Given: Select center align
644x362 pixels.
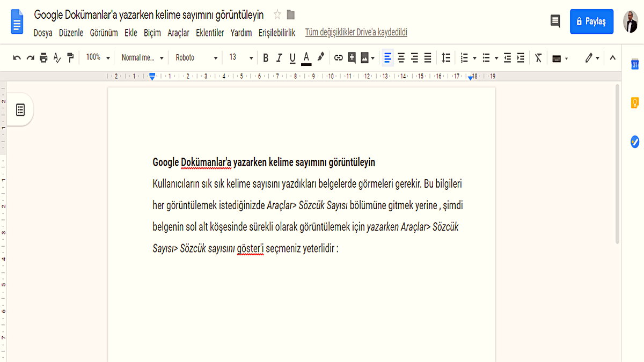Looking at the screenshot, I should (x=401, y=58).
